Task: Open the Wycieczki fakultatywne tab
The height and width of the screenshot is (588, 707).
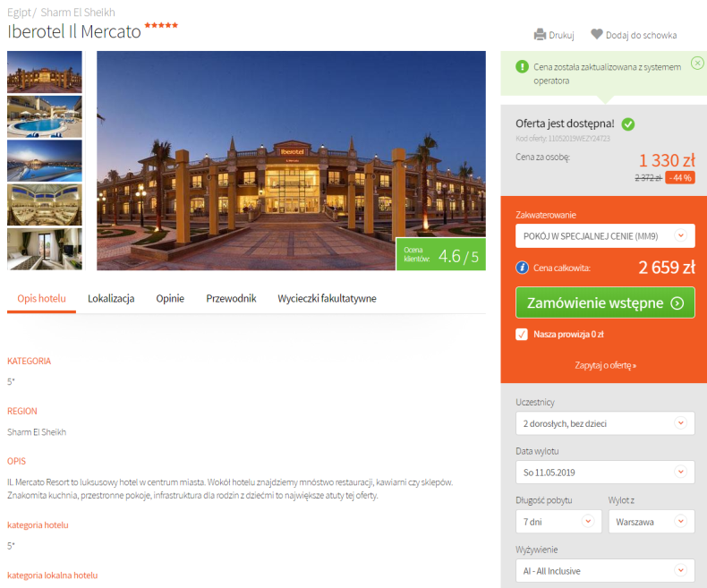Action: [327, 299]
